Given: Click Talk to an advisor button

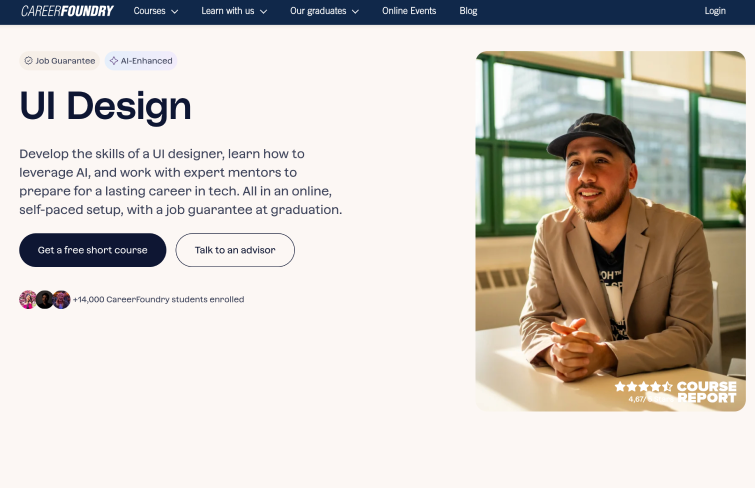Looking at the screenshot, I should (x=235, y=250).
